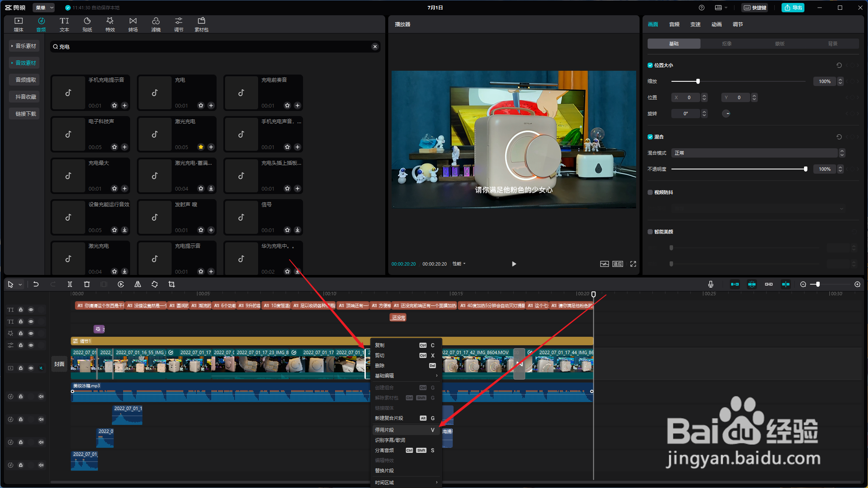
Task: Click the 音频提取 audio extract button
Action: 25,80
